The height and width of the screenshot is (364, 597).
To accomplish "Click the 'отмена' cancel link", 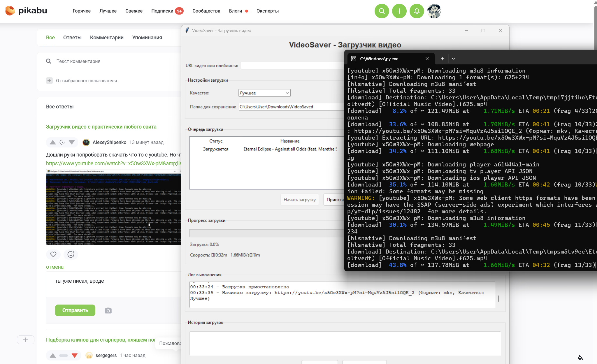I will click(55, 267).
